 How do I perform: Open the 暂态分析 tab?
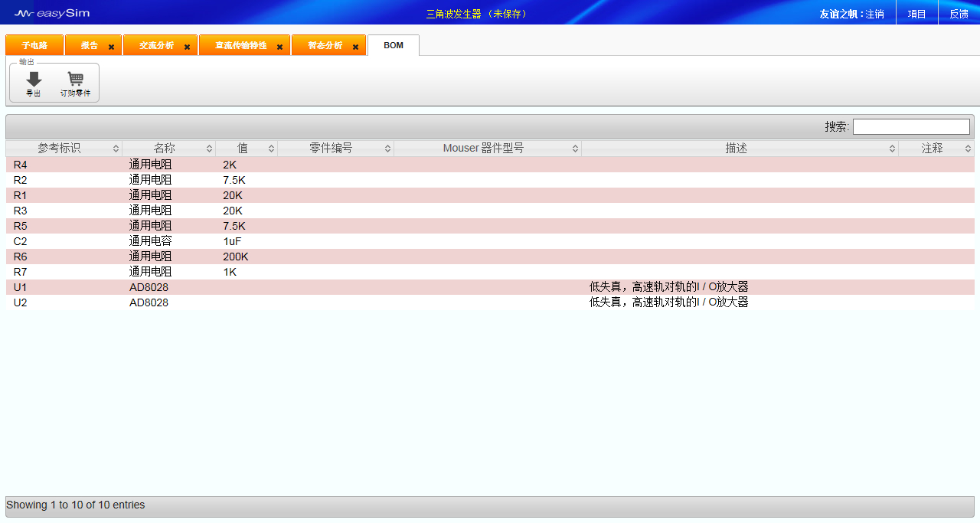[325, 45]
